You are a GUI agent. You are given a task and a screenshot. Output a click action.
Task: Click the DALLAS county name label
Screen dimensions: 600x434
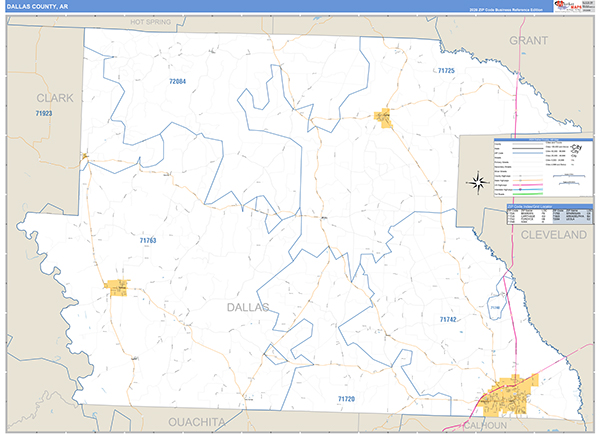click(x=248, y=307)
